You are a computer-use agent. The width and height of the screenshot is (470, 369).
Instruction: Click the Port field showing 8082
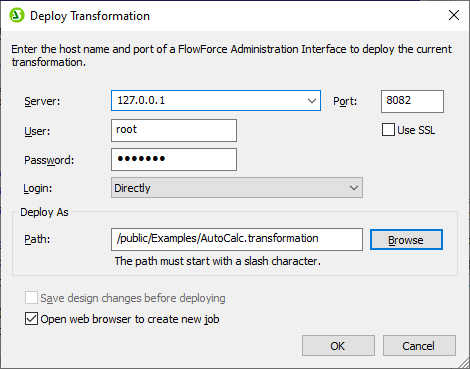click(412, 101)
